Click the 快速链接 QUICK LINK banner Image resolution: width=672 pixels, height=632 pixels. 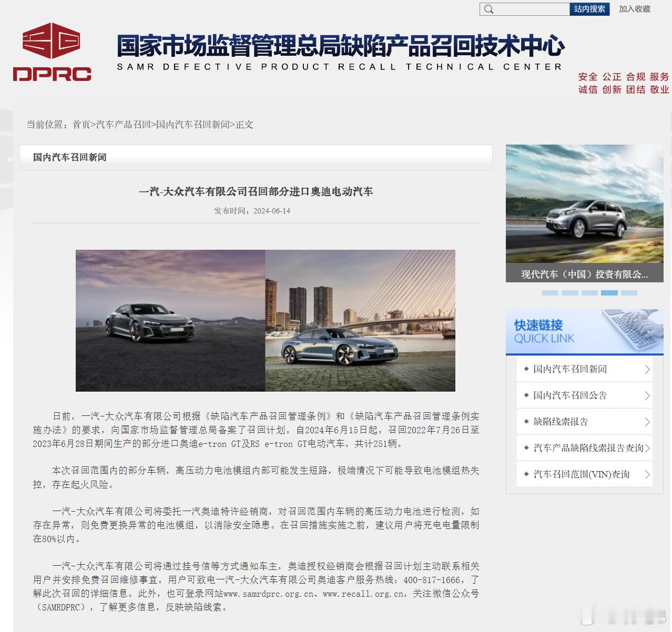pos(584,332)
